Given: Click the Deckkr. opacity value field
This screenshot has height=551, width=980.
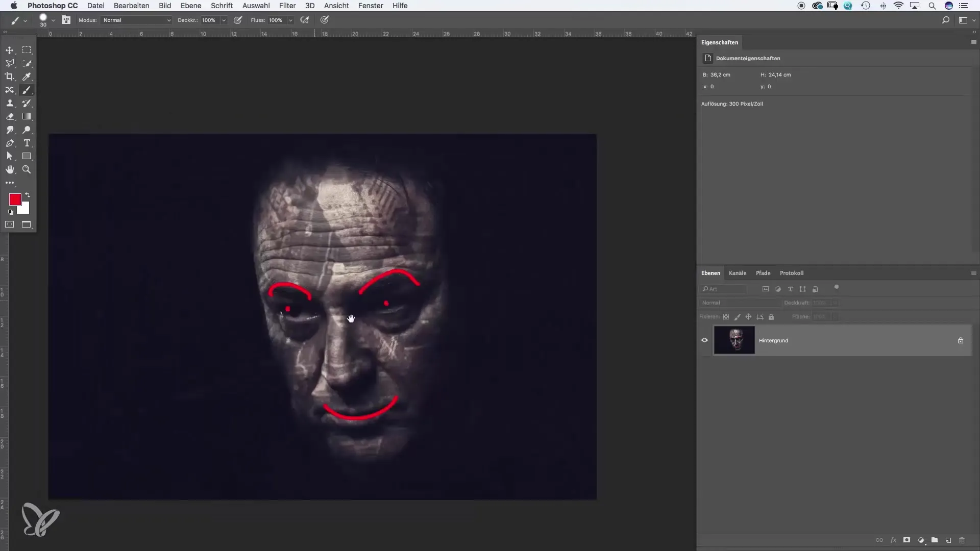Looking at the screenshot, I should (210, 20).
